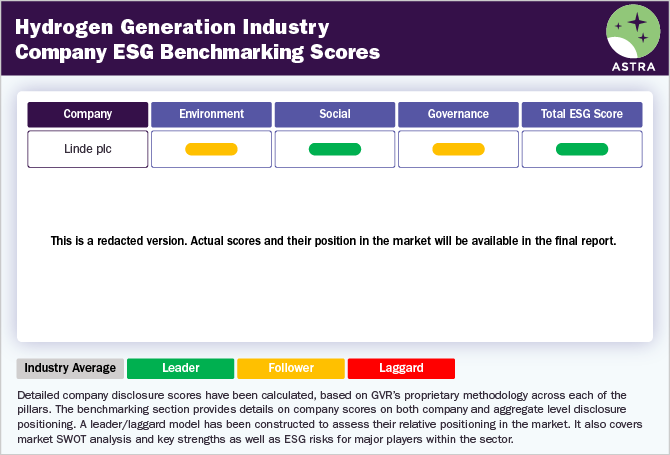Click Linde's green Total ESG score bar
The image size is (670, 455).
tap(582, 150)
